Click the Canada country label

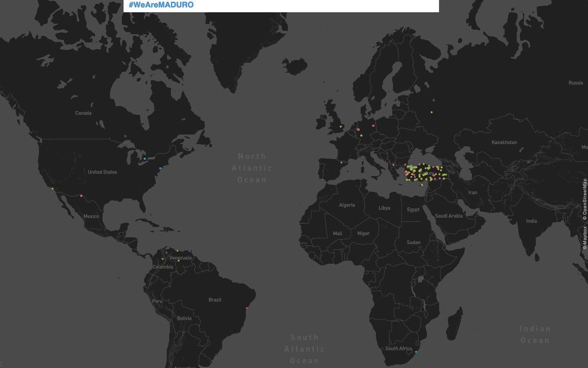tap(83, 113)
